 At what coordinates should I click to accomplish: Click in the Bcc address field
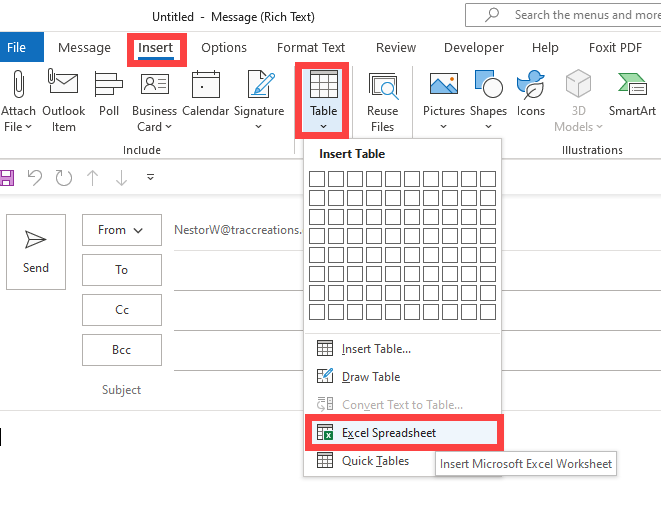click(x=238, y=350)
